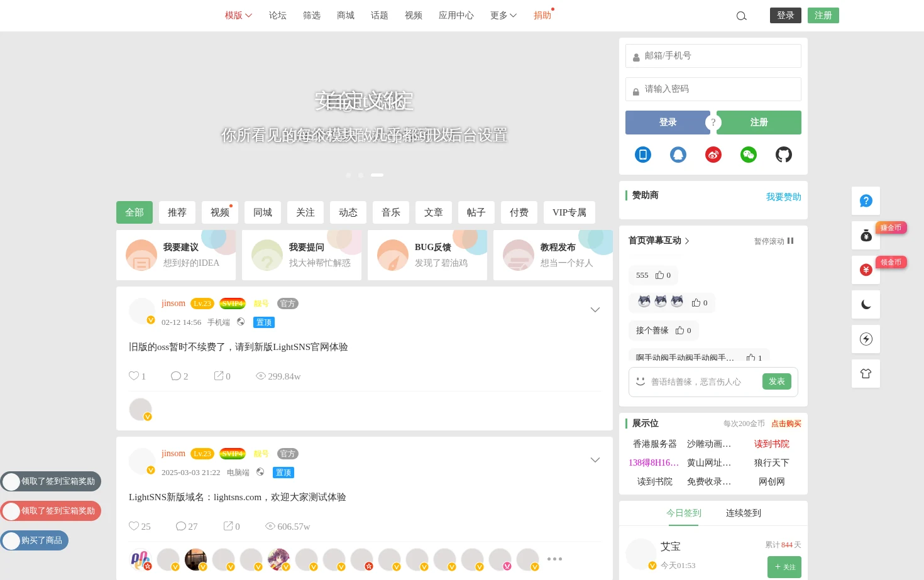Click the blue 登录 button in sidebar form
The width and height of the screenshot is (924, 580).
pos(668,123)
